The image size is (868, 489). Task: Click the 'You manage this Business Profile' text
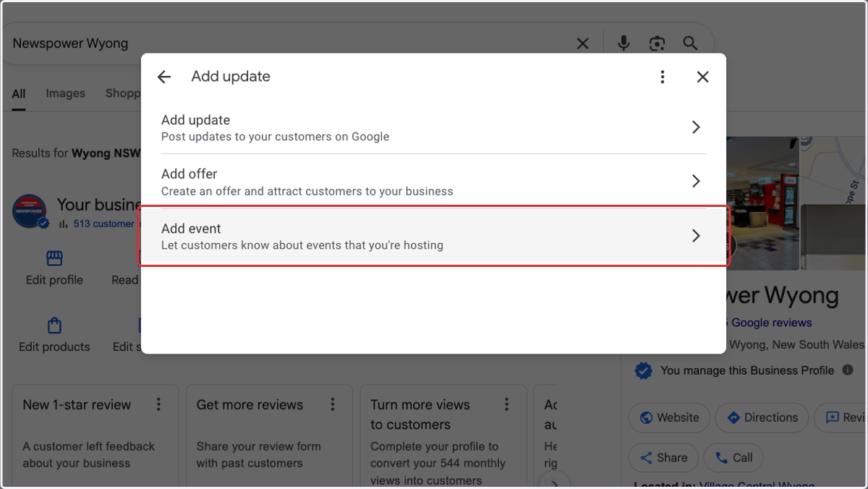(x=747, y=370)
